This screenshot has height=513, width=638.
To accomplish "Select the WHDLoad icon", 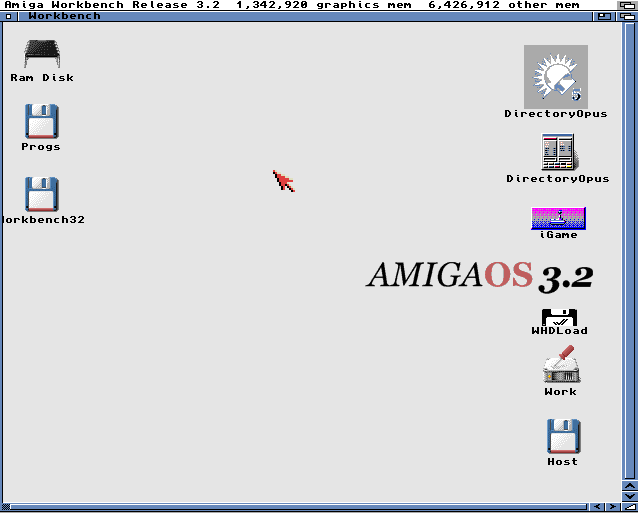I will coord(559,317).
